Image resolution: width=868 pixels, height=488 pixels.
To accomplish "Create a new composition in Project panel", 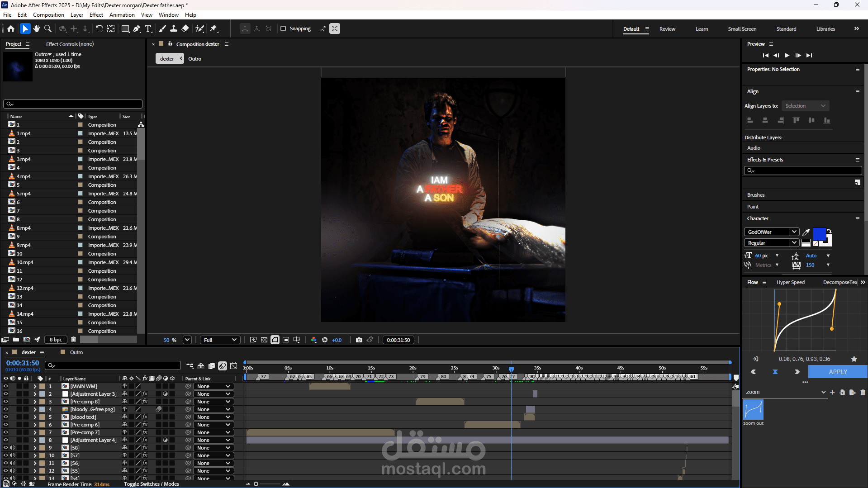I will click(27, 340).
